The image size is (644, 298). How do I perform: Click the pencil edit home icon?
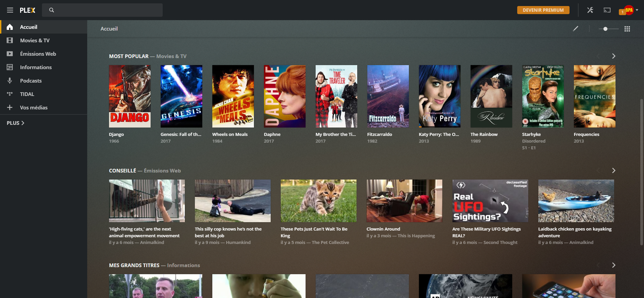576,29
